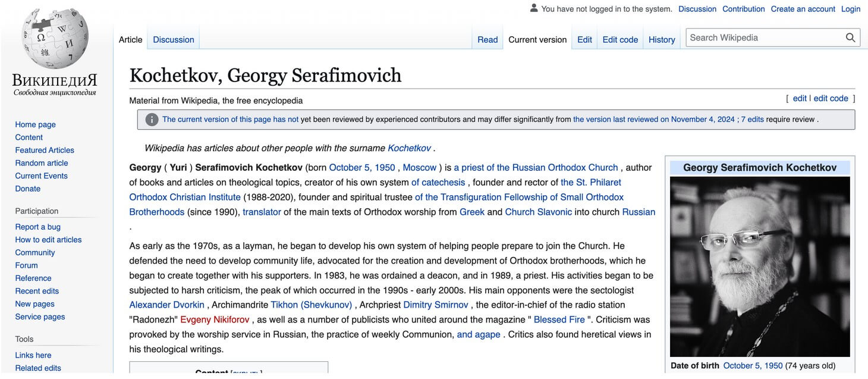Open the red Evgeny Nikiforov link

click(215, 320)
